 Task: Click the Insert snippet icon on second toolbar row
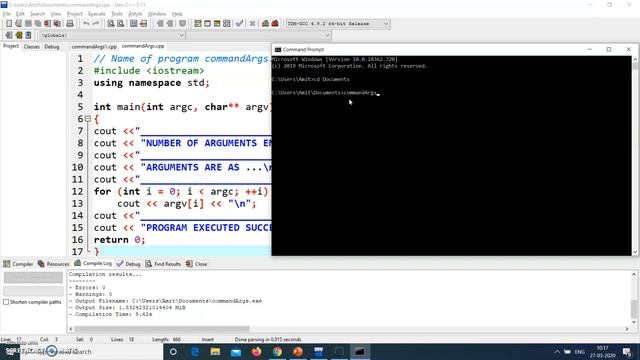click(x=9, y=36)
